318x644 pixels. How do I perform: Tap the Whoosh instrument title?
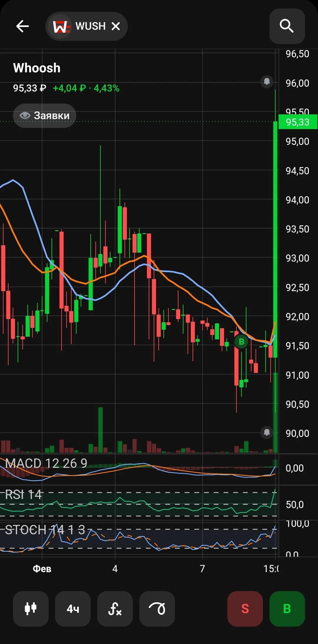[x=37, y=68]
